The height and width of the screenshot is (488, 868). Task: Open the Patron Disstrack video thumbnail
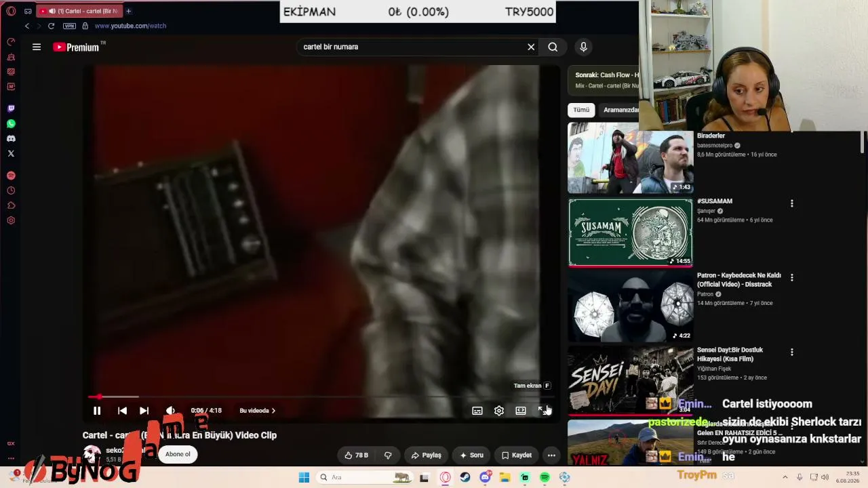[631, 307]
